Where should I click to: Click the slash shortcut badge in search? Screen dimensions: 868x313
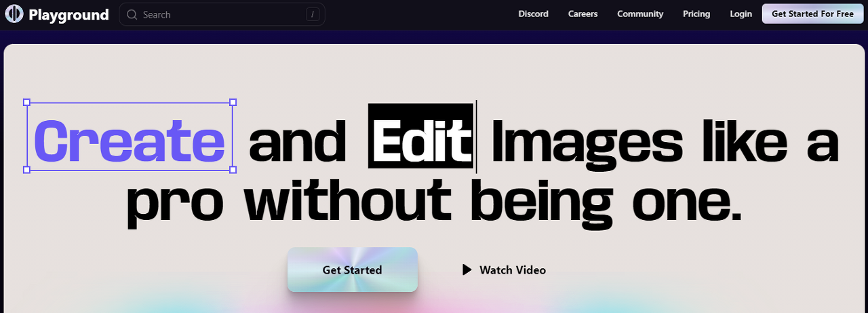point(312,14)
